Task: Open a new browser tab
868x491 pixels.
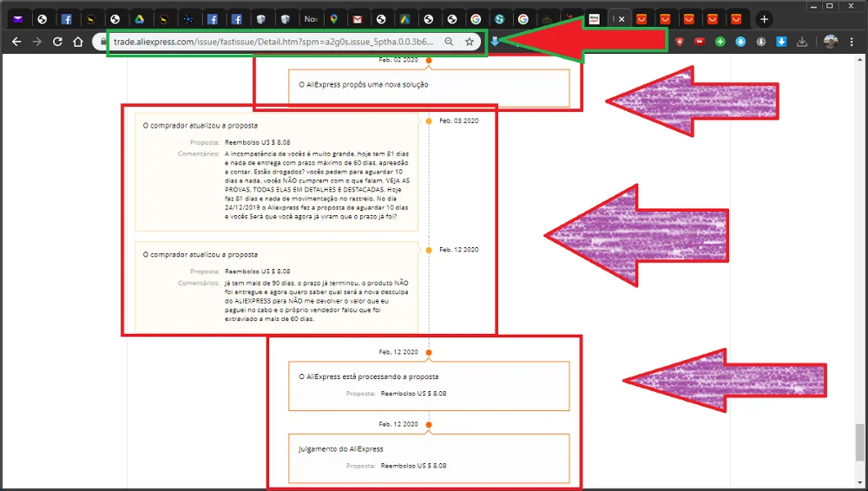Action: pos(764,19)
